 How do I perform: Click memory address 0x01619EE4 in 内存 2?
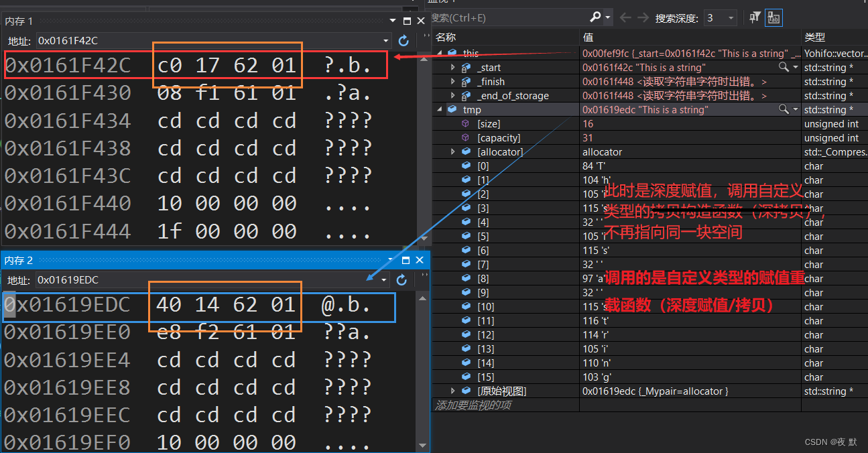click(x=67, y=360)
